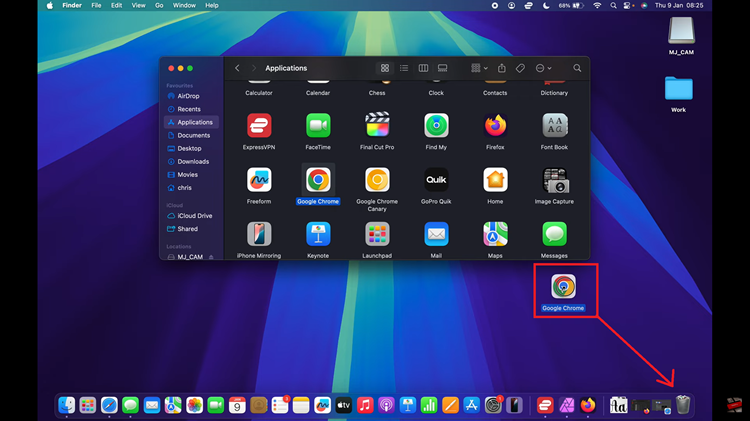750x421 pixels.
Task: Open the View menu
Action: point(138,5)
